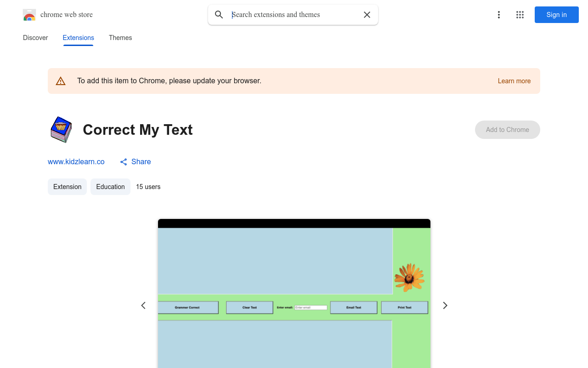This screenshot has width=588, height=368.
Task: Clear the search field with X icon
Action: click(367, 15)
